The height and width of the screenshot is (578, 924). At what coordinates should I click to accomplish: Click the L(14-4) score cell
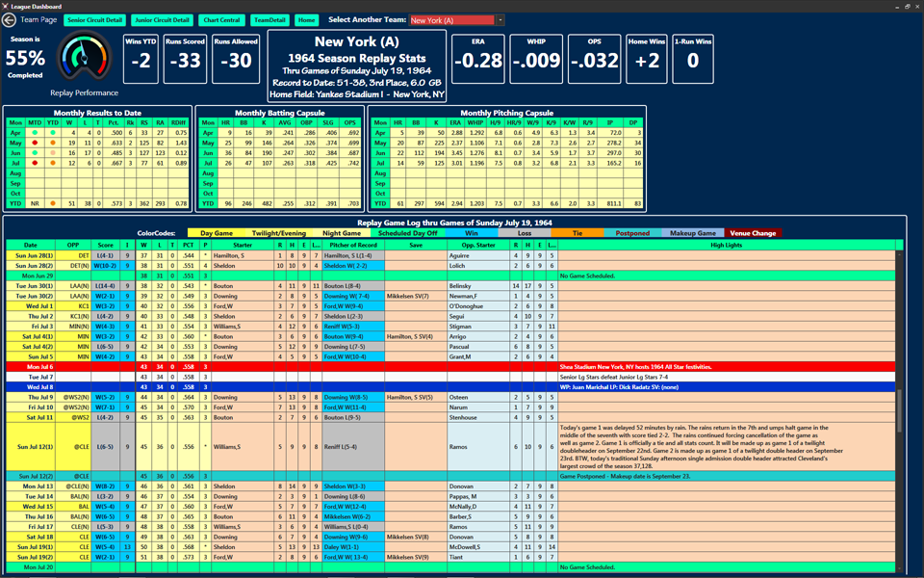(x=106, y=286)
